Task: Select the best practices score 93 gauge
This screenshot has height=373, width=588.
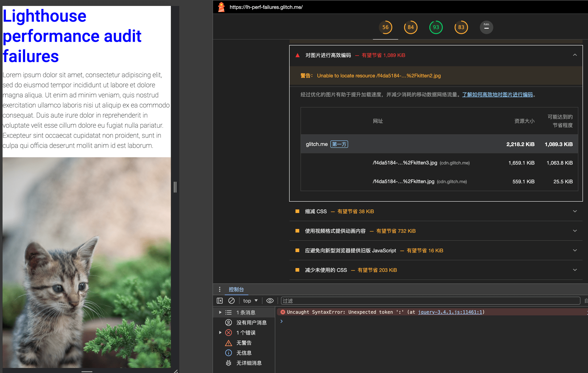Action: [436, 27]
